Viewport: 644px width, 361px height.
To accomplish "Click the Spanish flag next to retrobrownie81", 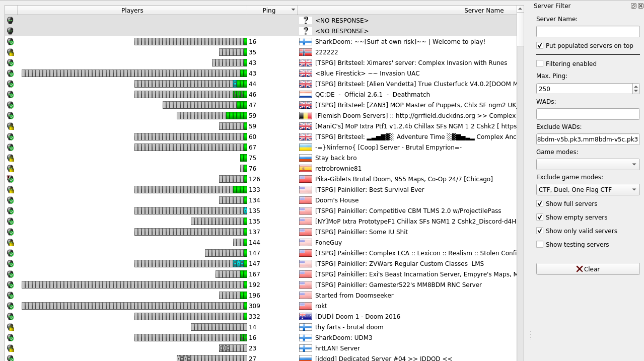I will tap(305, 169).
